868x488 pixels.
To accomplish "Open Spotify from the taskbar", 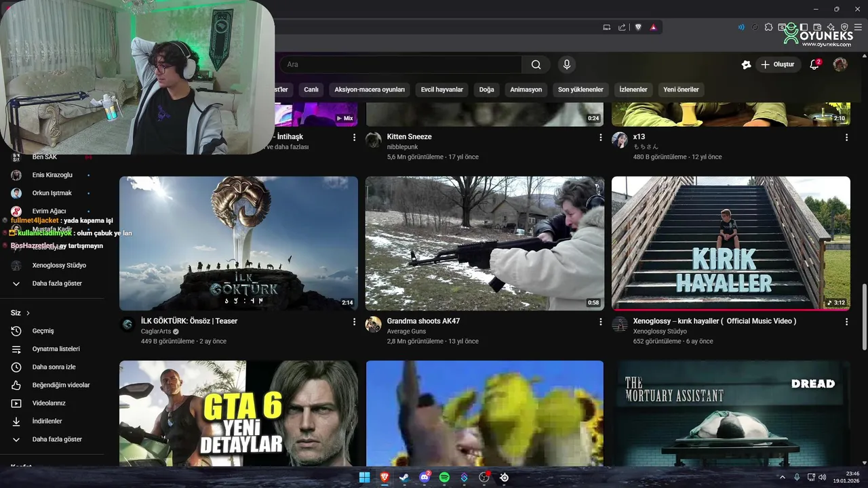I will [444, 477].
